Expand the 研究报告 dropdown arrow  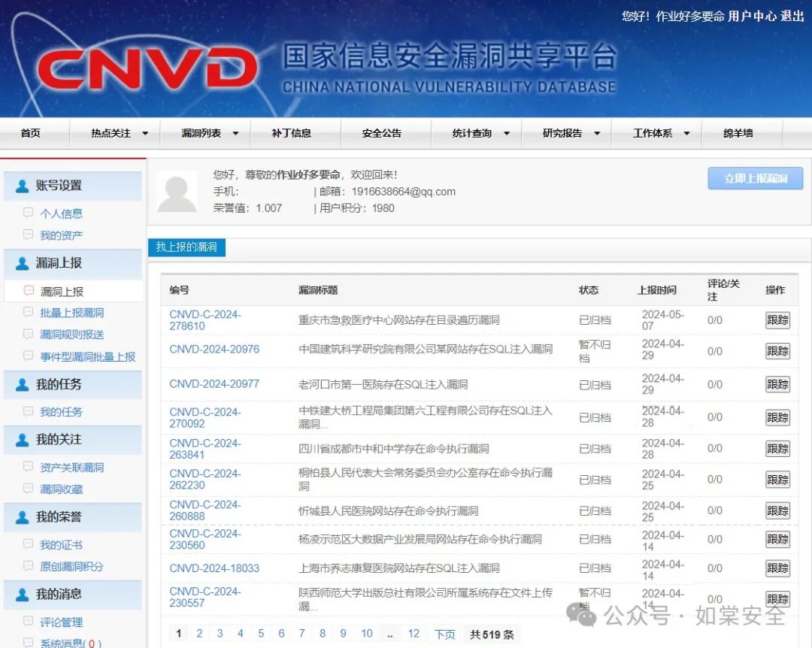597,134
